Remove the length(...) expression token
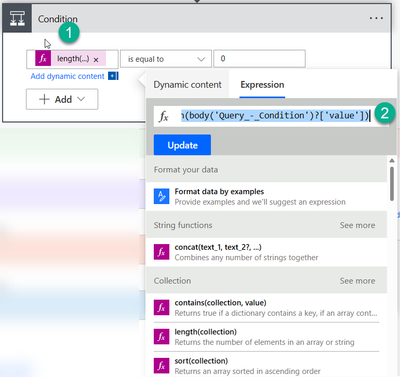400x377 pixels. (96, 60)
